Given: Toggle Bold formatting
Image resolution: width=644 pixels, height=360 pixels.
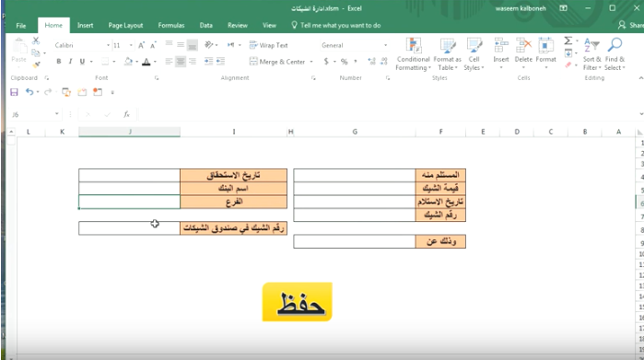Looking at the screenshot, I should (59, 62).
